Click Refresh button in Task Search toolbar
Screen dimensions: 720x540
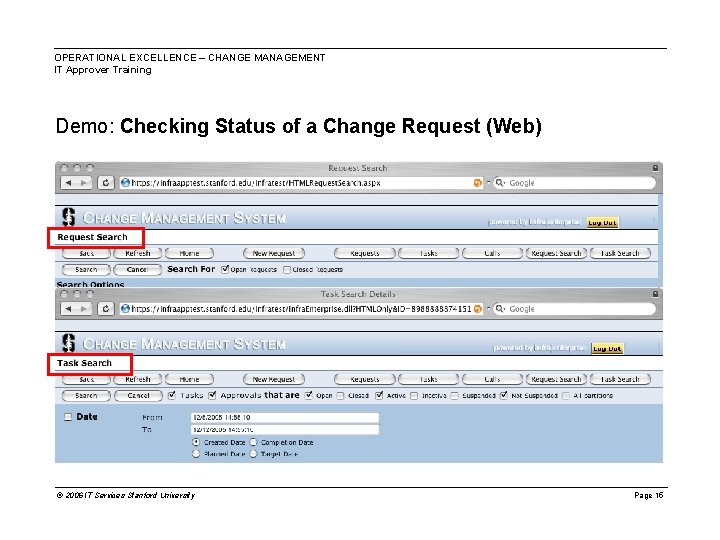pyautogui.click(x=138, y=379)
